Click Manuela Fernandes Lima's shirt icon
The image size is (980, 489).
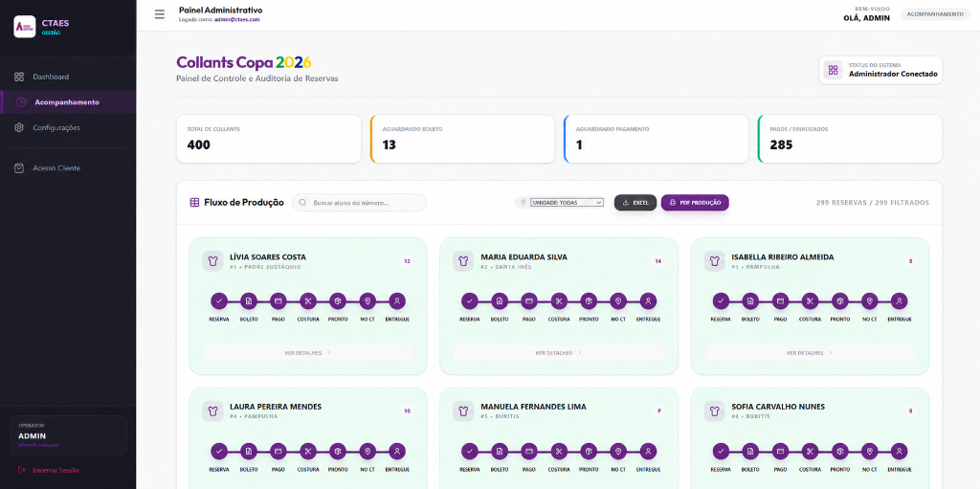coord(463,411)
